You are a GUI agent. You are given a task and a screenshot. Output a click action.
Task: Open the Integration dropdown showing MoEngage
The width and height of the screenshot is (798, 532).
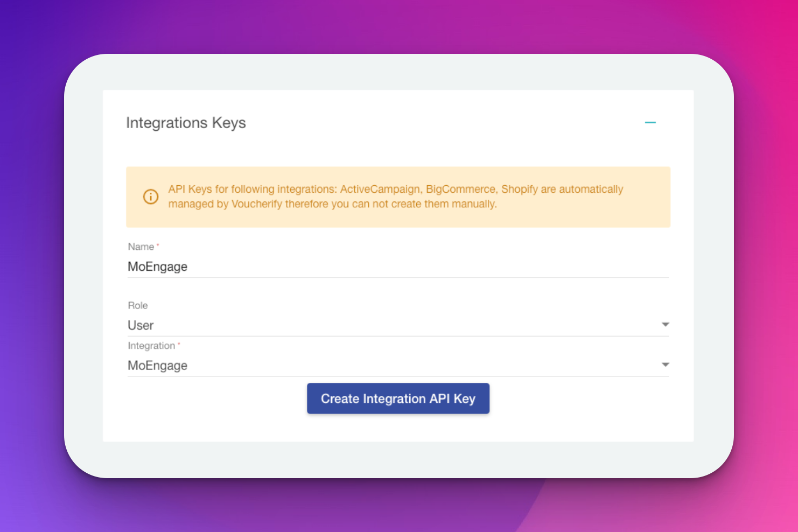click(398, 366)
